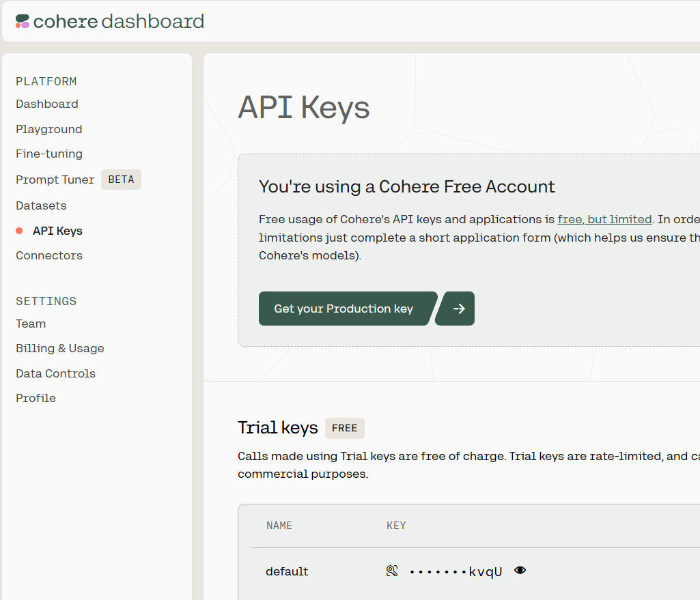Open the Dashboard page in the sidebar

[47, 104]
